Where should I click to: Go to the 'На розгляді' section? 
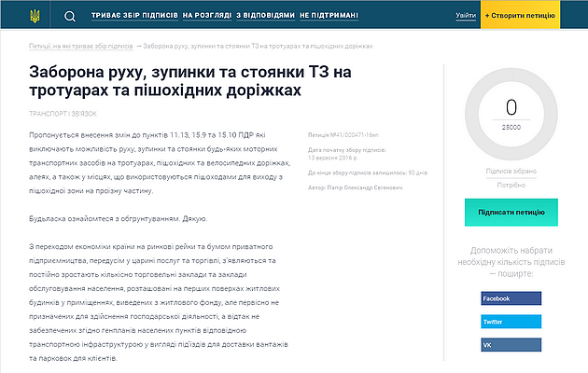[x=207, y=15]
